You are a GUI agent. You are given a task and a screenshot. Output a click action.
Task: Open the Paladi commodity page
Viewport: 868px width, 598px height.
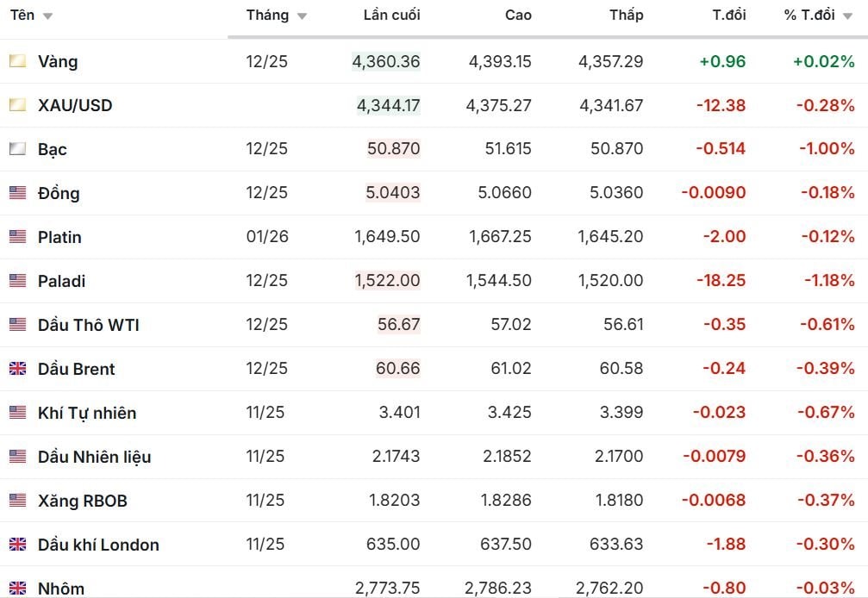61,281
